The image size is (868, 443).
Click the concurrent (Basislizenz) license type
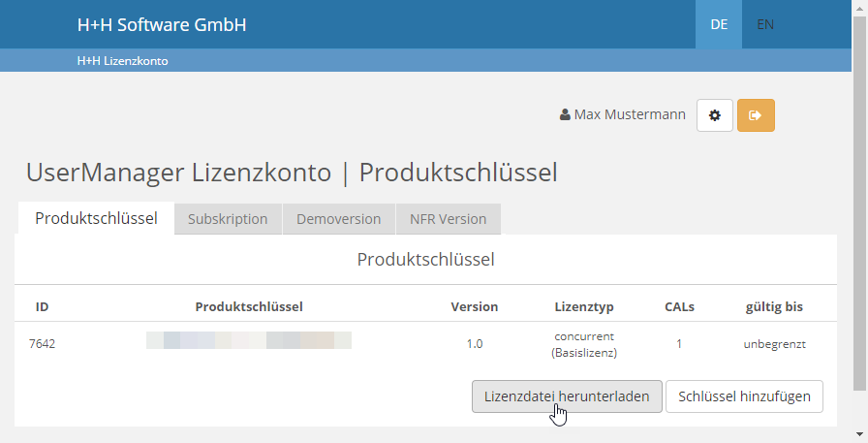[x=584, y=344]
